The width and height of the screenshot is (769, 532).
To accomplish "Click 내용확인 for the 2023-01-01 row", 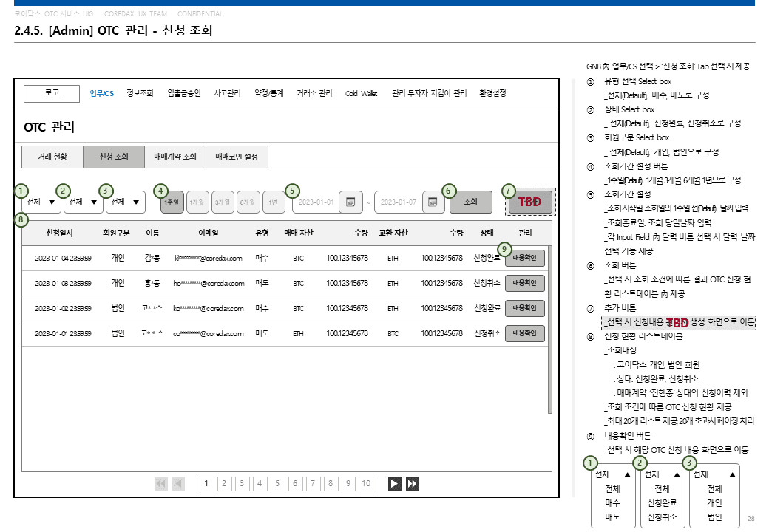I will [x=525, y=333].
